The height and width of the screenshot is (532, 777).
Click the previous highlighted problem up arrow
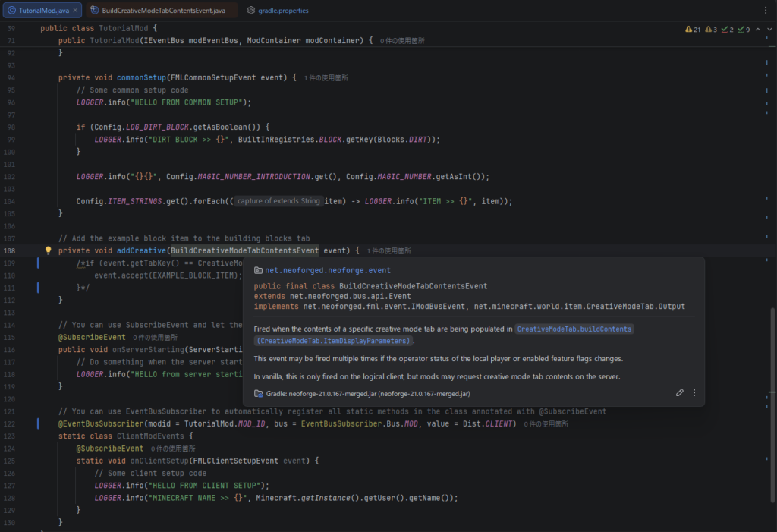758,30
